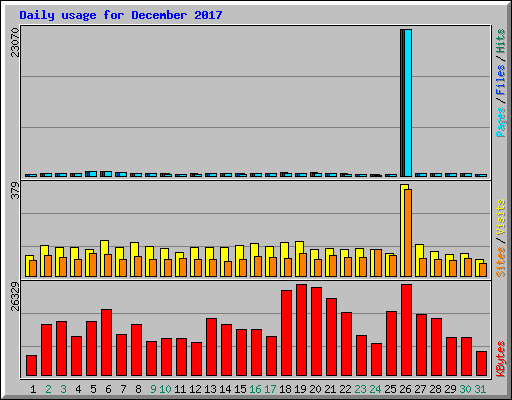
Task: Click the Hits legend label
Action: tap(501, 41)
